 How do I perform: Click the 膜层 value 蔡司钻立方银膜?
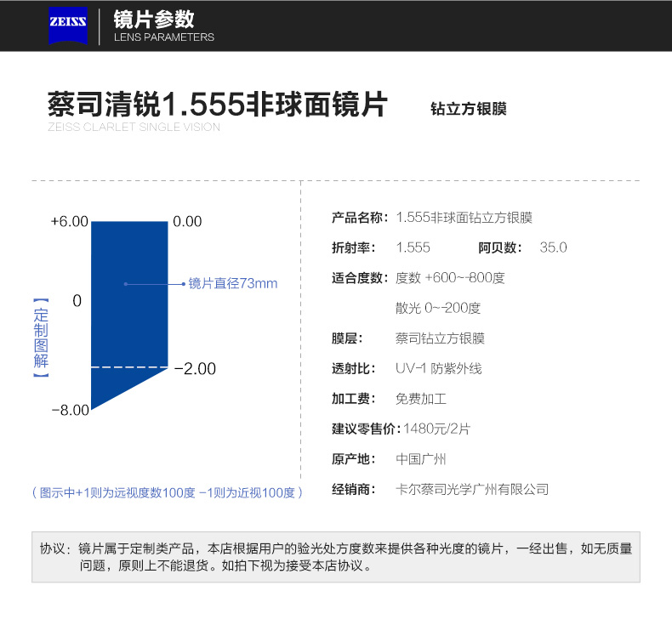[440, 338]
